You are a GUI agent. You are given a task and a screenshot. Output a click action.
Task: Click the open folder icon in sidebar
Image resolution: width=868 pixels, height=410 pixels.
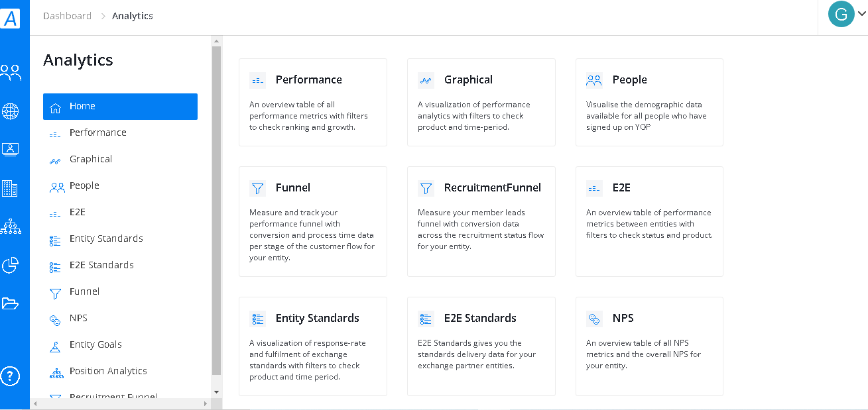10,304
